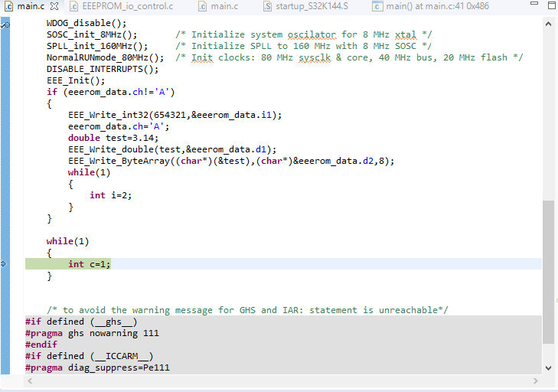
Task: Click the underlined word xtal in comment
Action: pos(406,35)
